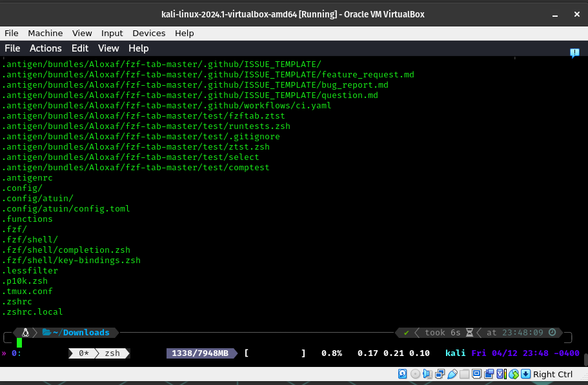Screen dimensions: 588x385
Task: Click the display settings status icon
Action: point(477,374)
